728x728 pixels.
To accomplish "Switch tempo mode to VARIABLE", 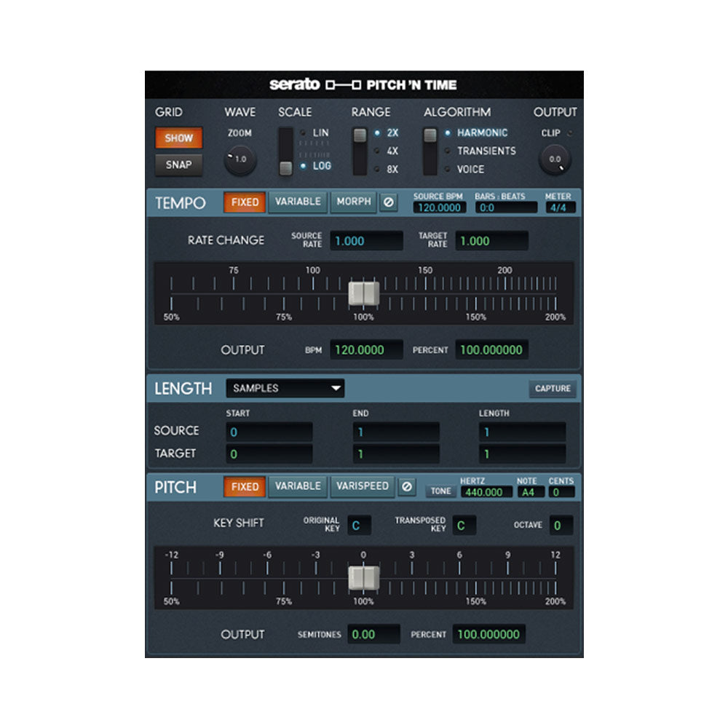I will coord(298,202).
